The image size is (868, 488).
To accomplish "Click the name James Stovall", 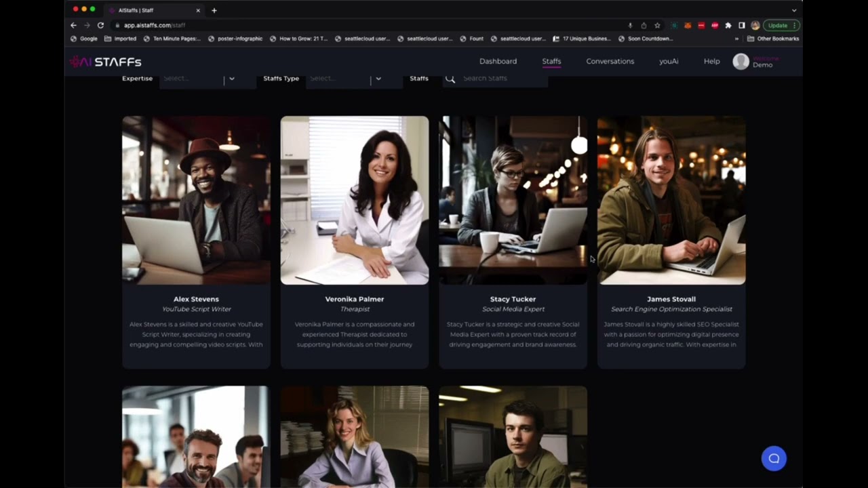I will click(671, 299).
